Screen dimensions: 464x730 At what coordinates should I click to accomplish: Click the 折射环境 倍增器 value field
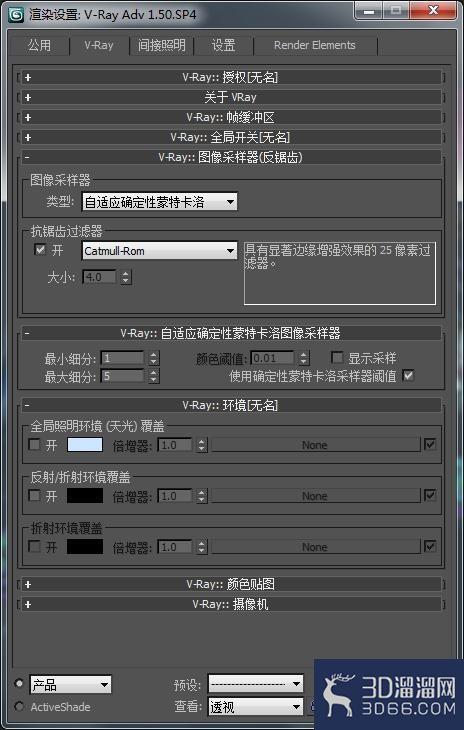[175, 548]
